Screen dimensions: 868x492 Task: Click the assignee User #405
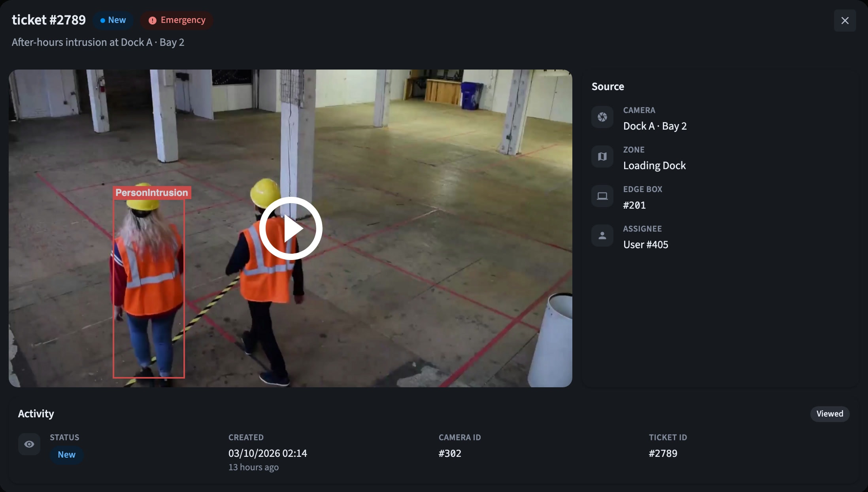coord(646,245)
